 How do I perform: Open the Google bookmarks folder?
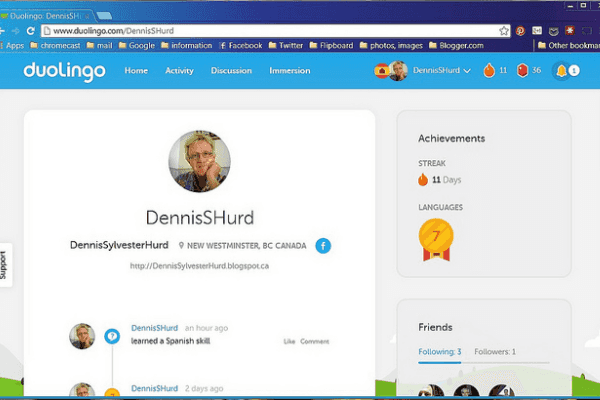137,46
